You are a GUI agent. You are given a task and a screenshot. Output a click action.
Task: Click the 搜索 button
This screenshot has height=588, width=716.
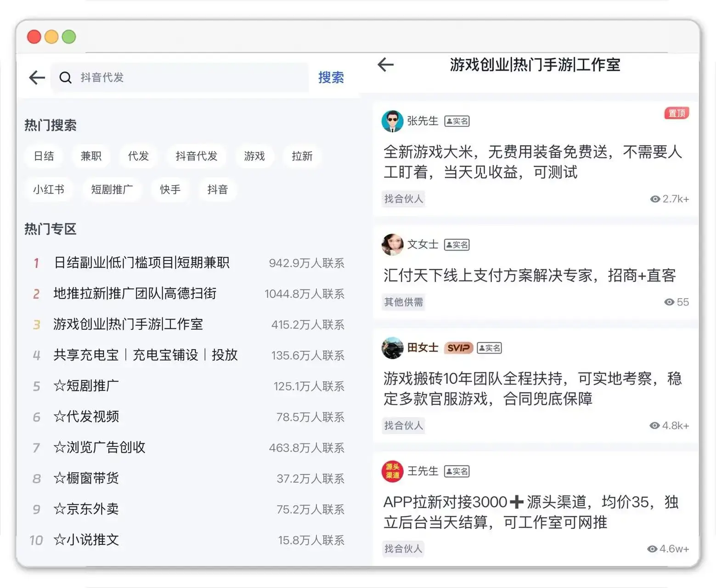coord(331,77)
